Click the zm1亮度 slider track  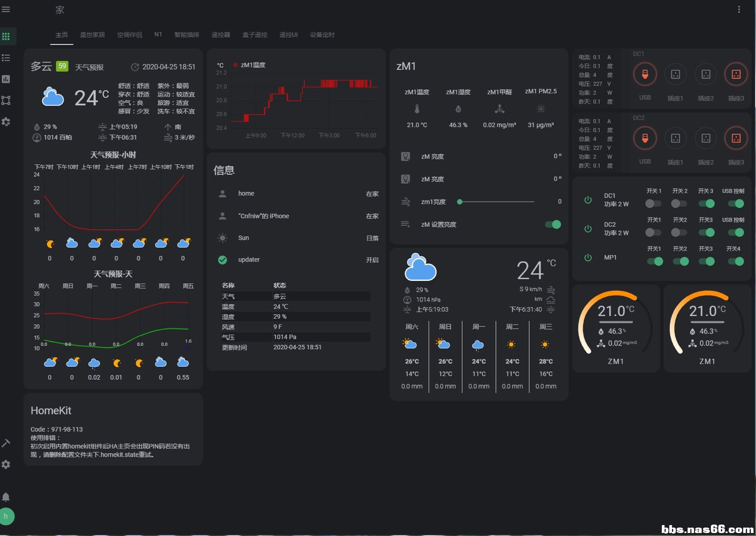coord(497,202)
